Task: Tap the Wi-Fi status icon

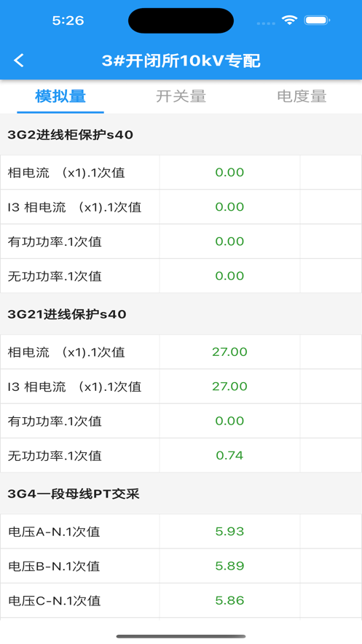Action: 289,20
